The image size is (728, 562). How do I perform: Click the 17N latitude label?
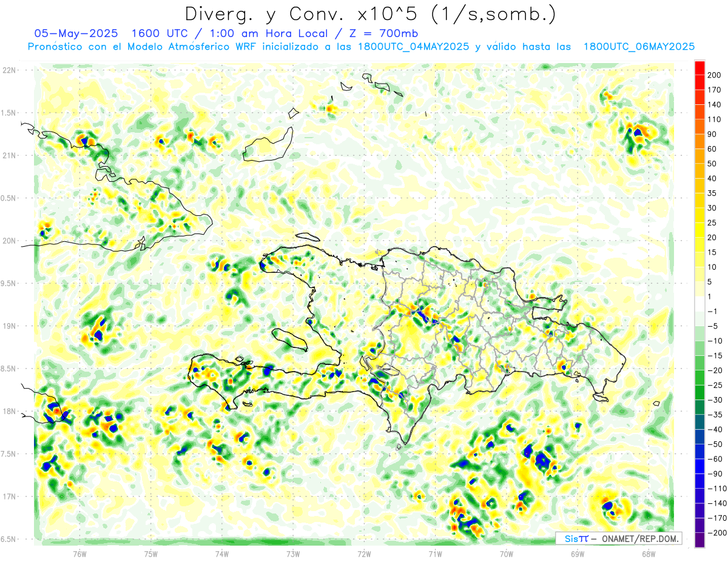9,497
